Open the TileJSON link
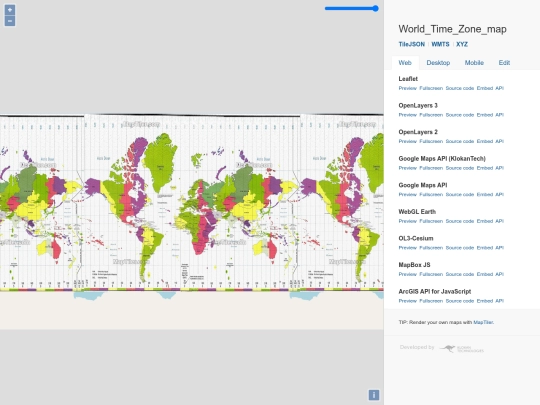Viewport: 540px width, 405px height. 412,44
